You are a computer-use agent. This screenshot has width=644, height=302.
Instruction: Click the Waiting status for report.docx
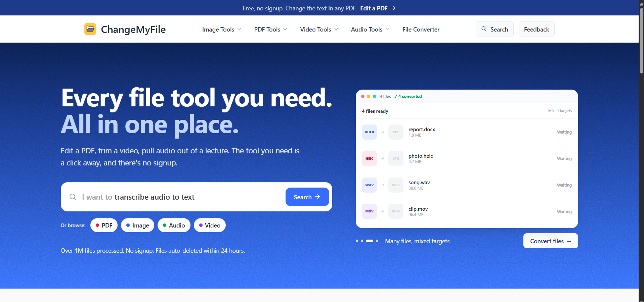[564, 132]
